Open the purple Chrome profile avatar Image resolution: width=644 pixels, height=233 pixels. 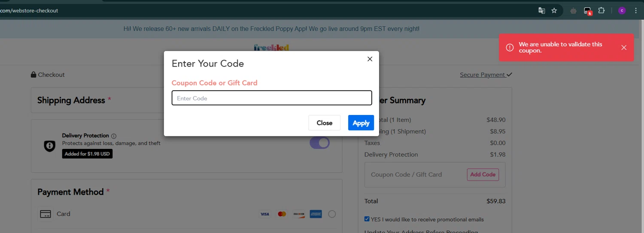click(622, 11)
